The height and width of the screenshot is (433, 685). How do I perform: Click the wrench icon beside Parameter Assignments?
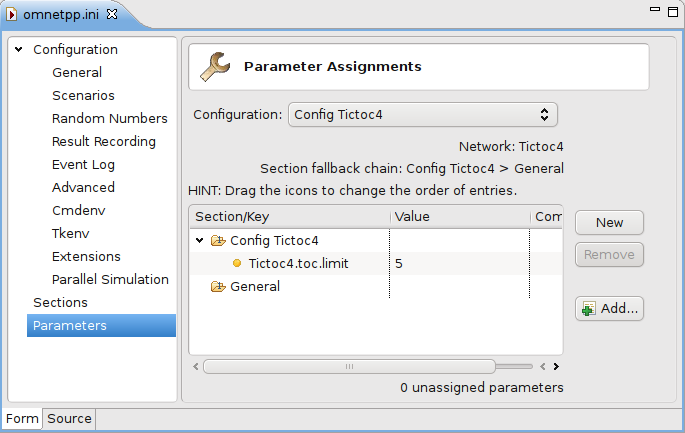click(x=215, y=67)
